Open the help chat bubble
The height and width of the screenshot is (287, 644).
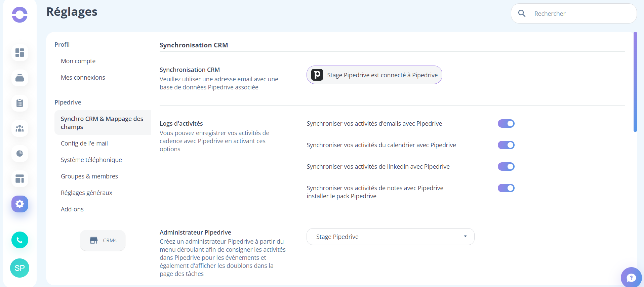(631, 278)
